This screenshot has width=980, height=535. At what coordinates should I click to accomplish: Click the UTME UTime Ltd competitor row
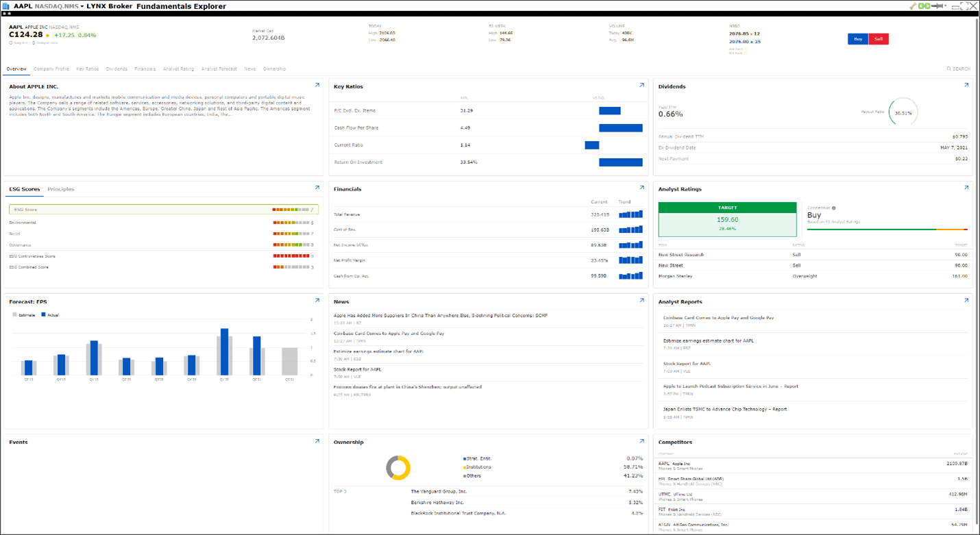pos(813,495)
